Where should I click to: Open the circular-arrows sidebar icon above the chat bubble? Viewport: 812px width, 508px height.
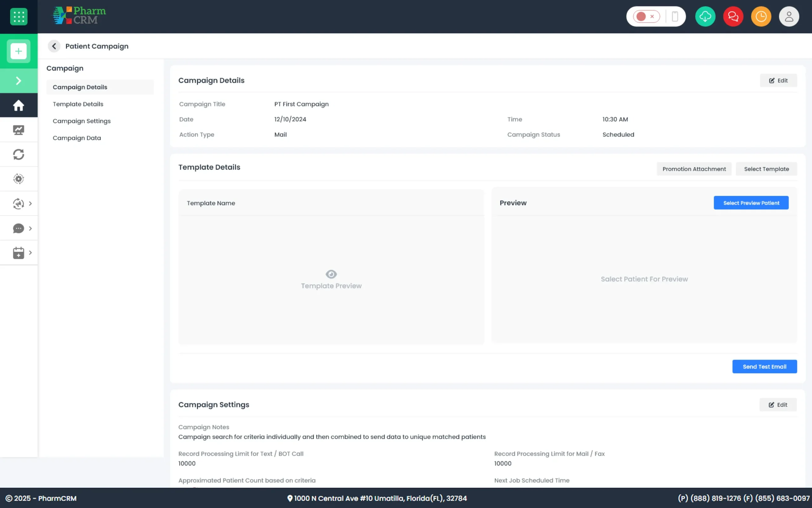pyautogui.click(x=18, y=204)
